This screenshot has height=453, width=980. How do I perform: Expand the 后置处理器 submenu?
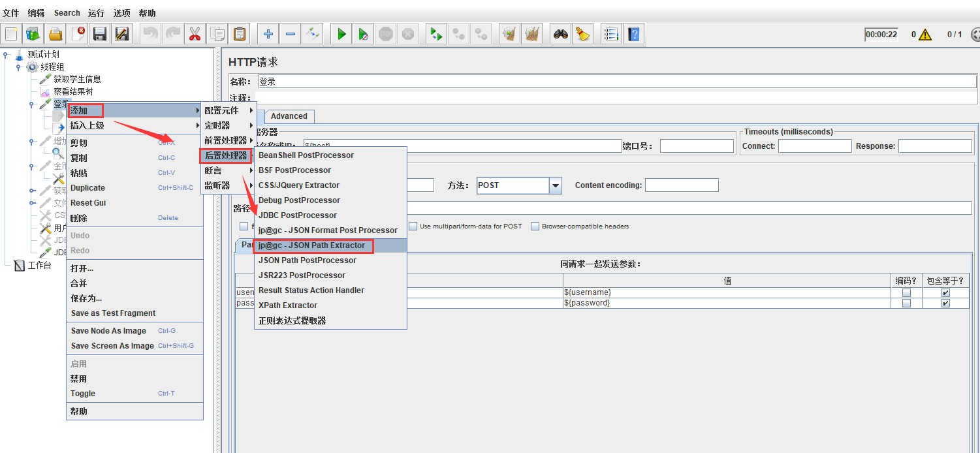click(x=226, y=155)
